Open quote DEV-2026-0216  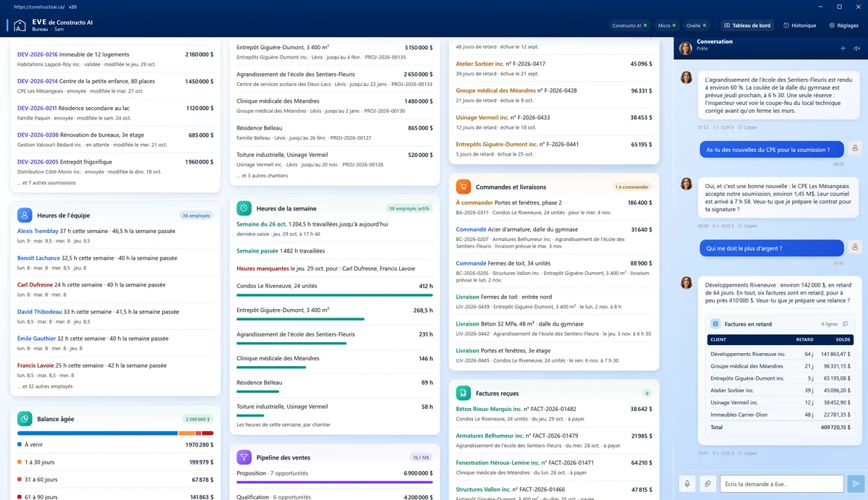[116, 59]
